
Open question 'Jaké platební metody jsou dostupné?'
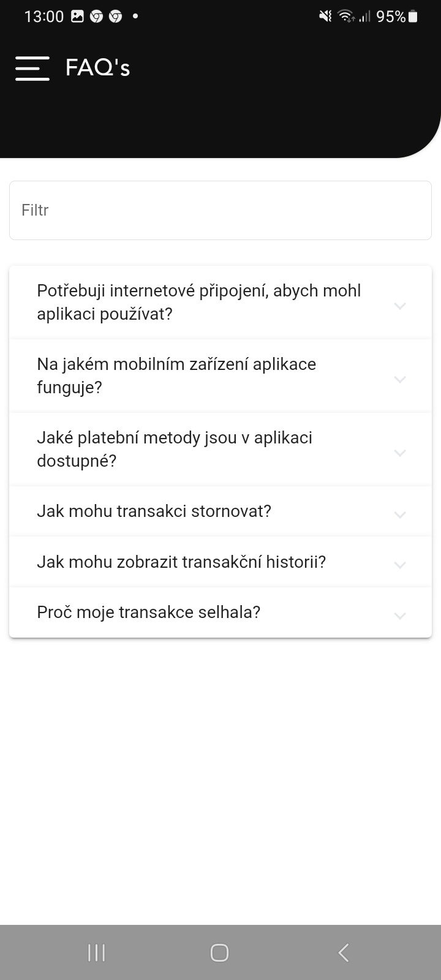coord(175,449)
